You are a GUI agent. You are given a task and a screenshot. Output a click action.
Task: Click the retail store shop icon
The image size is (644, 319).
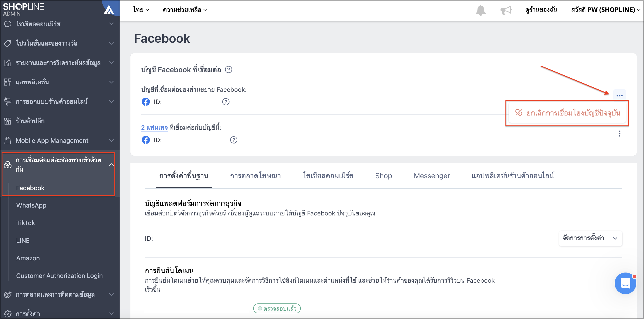pyautogui.click(x=8, y=121)
